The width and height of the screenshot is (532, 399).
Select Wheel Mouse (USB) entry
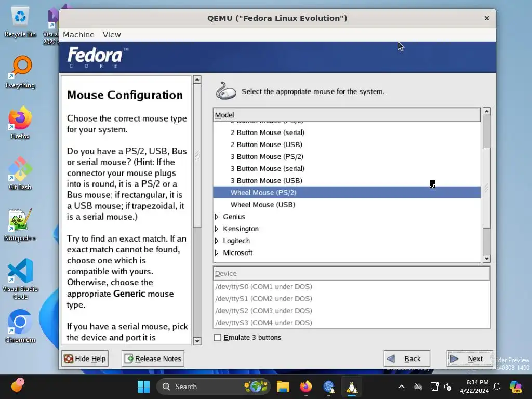coord(347,205)
